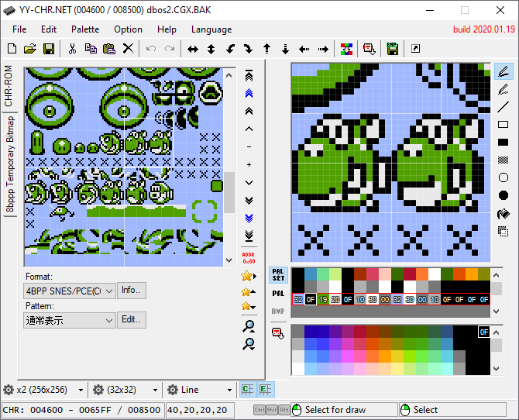Toggle the first CF grid button
Image resolution: width=519 pixels, height=420 pixels.
[x=248, y=390]
